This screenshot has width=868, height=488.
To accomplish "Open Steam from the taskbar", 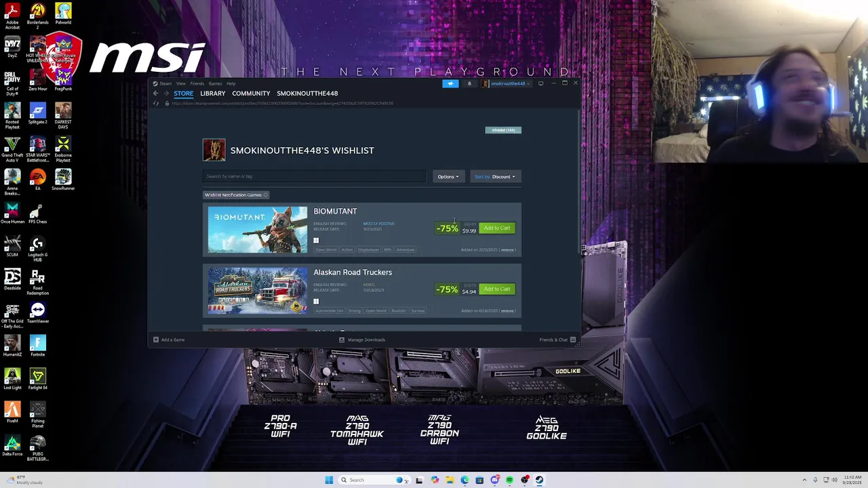I will 540,480.
